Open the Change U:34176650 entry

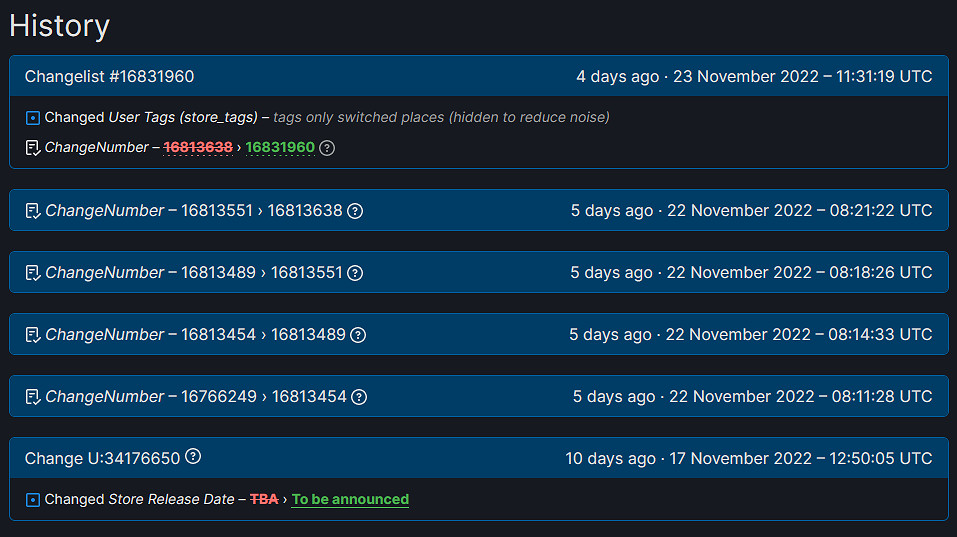point(102,459)
